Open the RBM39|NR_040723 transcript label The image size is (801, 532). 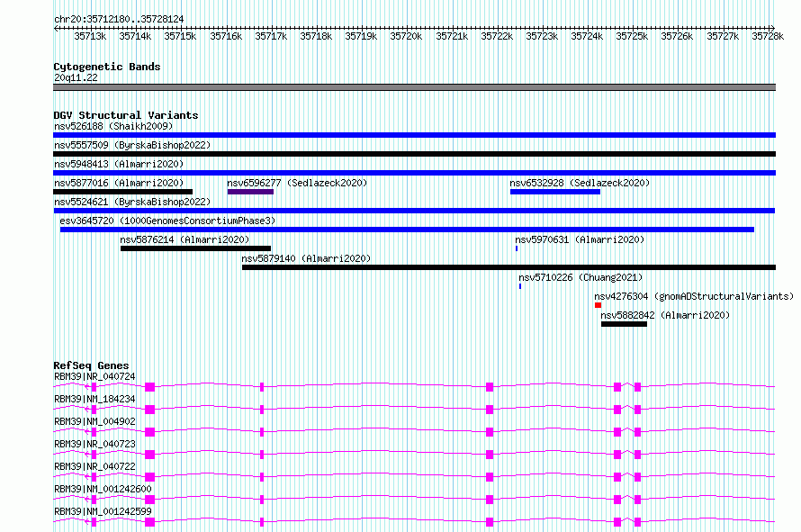pyautogui.click(x=94, y=444)
